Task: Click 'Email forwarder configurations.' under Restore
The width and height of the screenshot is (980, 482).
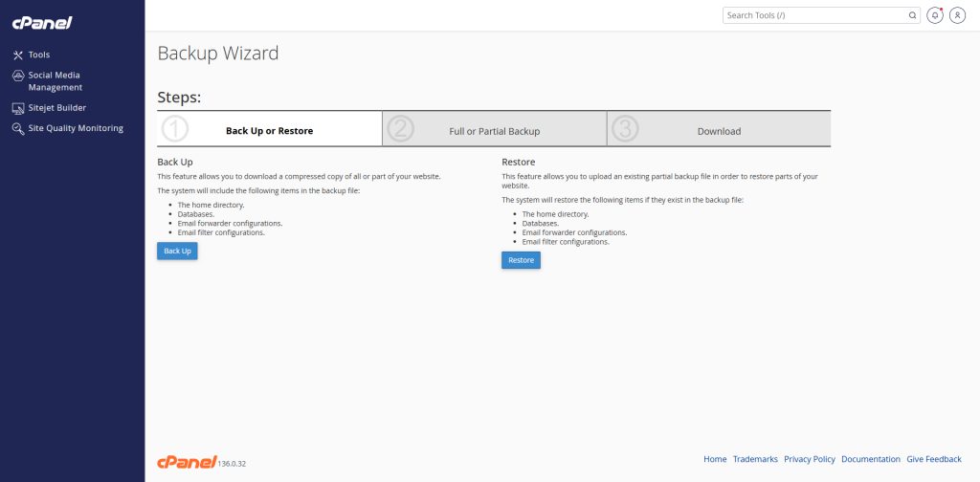Action: click(x=574, y=232)
